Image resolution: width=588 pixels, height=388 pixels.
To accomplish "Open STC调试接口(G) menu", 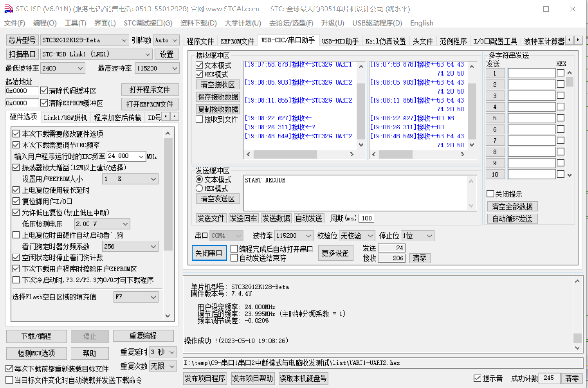I will coord(148,23).
